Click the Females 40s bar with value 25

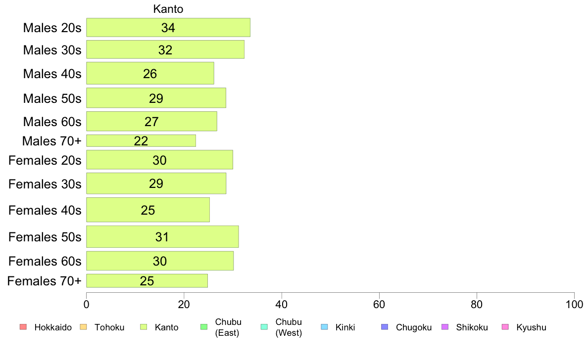[x=148, y=210]
